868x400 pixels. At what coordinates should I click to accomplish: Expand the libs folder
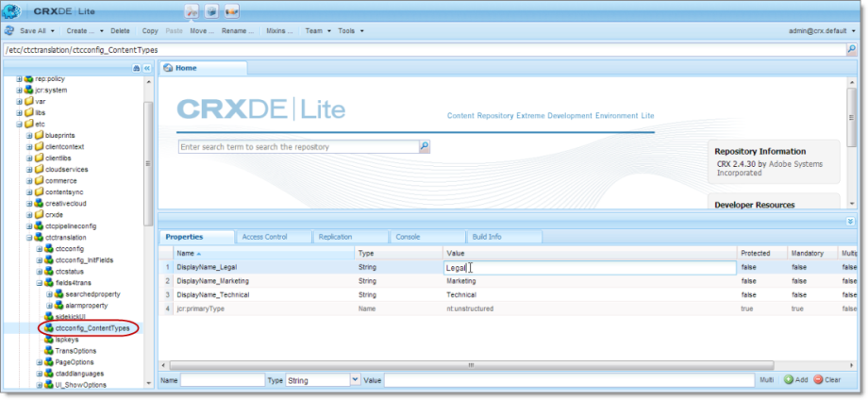coord(20,112)
